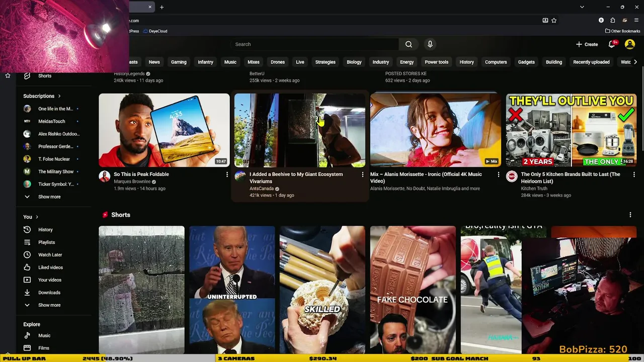Screen dimensions: 644x362
Task: Open kitchen brands They'll Outlive You thumbnail
Action: [571, 130]
